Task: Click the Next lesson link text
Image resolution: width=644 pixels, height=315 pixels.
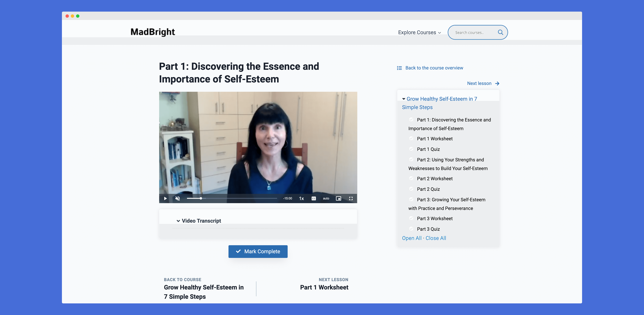Action: point(479,83)
